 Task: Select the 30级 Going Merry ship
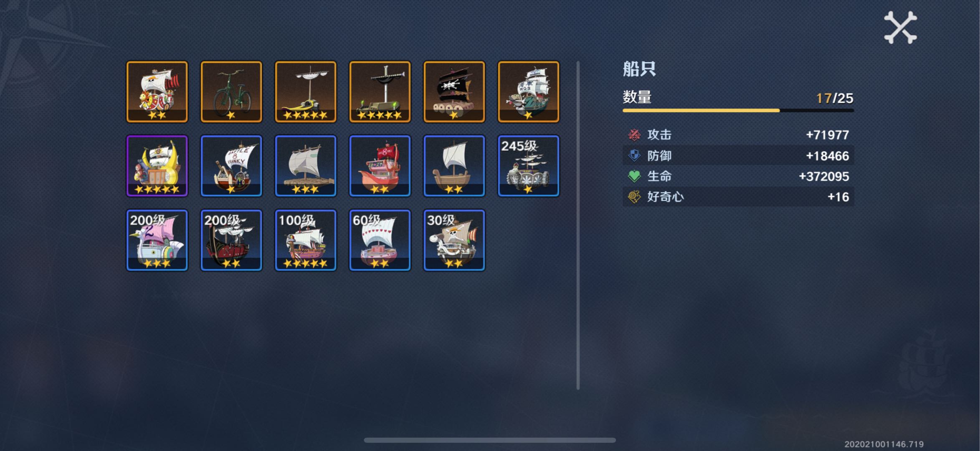tap(454, 240)
